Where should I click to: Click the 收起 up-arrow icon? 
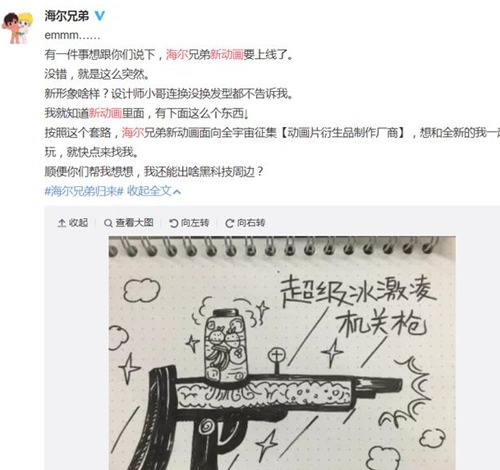pyautogui.click(x=61, y=223)
